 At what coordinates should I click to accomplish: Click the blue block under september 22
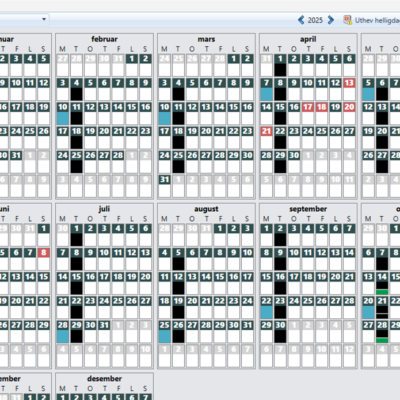[266, 312]
